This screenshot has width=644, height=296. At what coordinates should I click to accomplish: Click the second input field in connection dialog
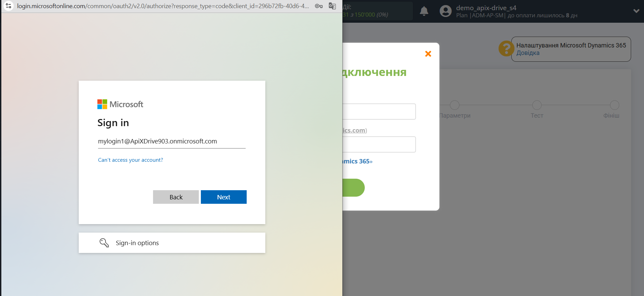point(379,144)
